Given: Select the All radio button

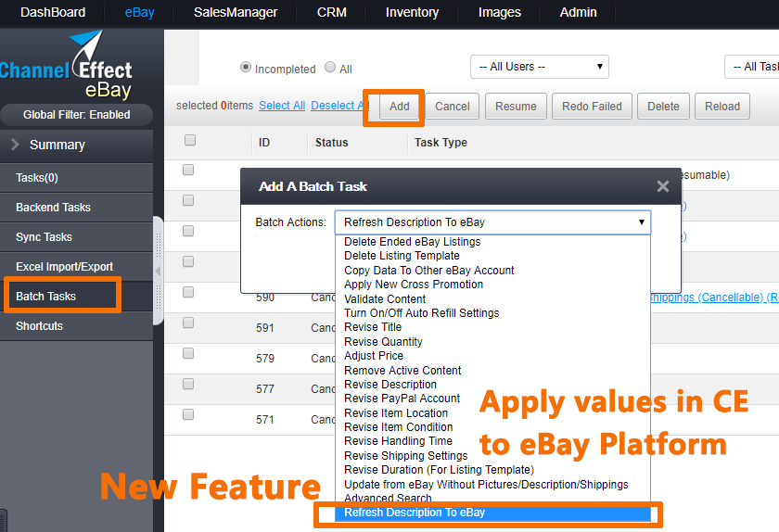Looking at the screenshot, I should tap(330, 67).
